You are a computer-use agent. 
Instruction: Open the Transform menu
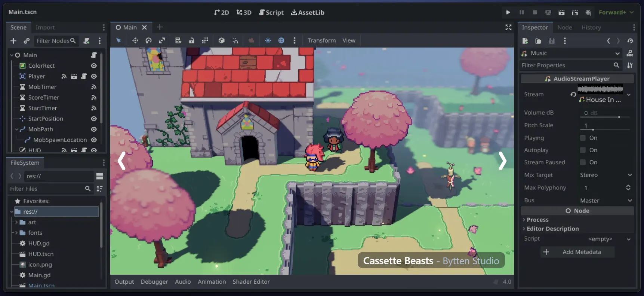(321, 40)
